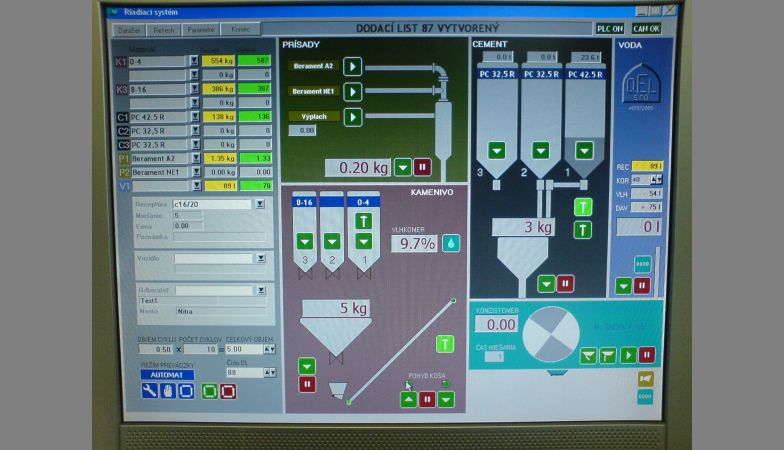
Task: Click the Koniec button
Action: [x=238, y=30]
